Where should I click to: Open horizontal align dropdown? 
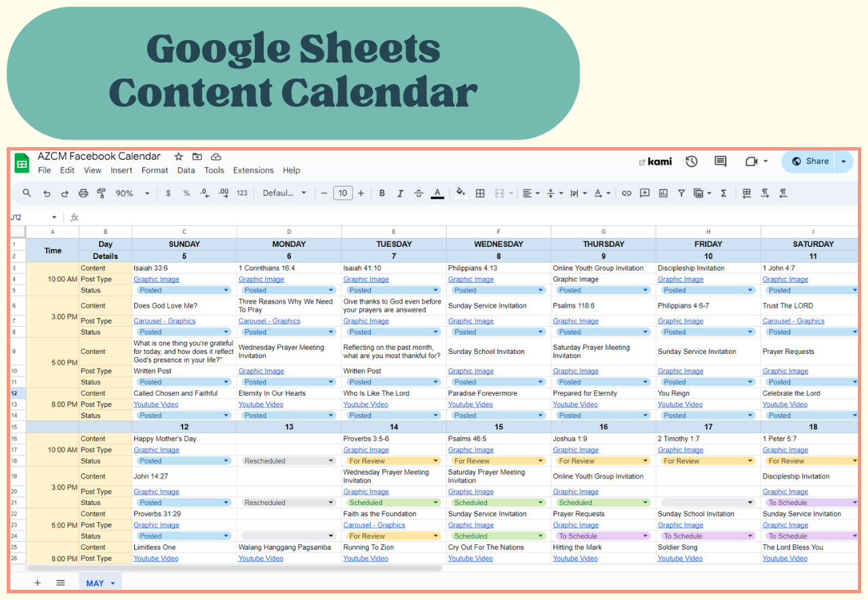coord(531,193)
